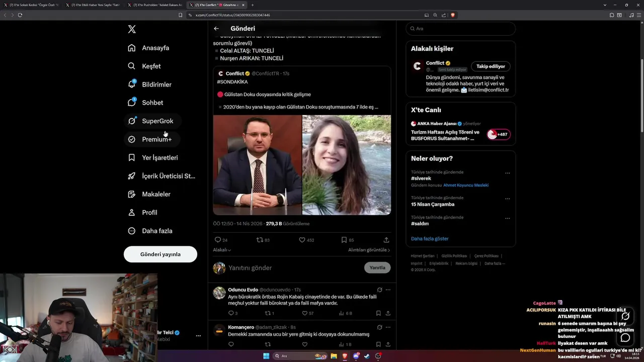Click the Ara search box on X
Screen dimensions: 644x362
coord(460,29)
